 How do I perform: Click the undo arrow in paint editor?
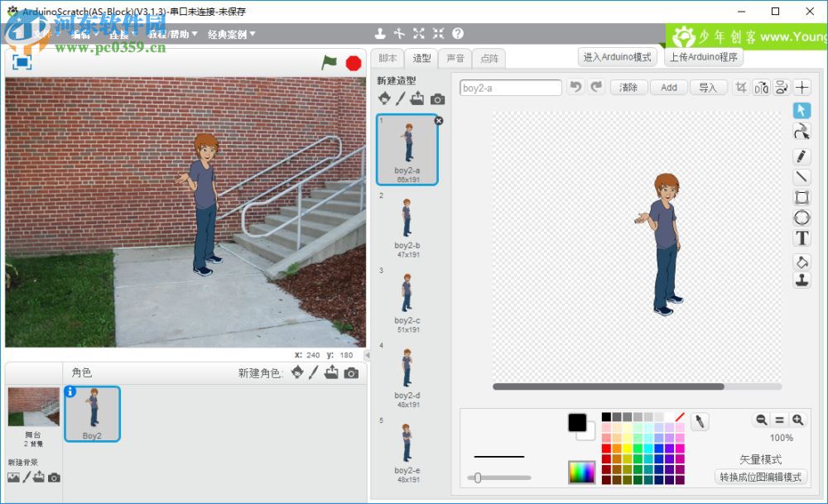(575, 87)
